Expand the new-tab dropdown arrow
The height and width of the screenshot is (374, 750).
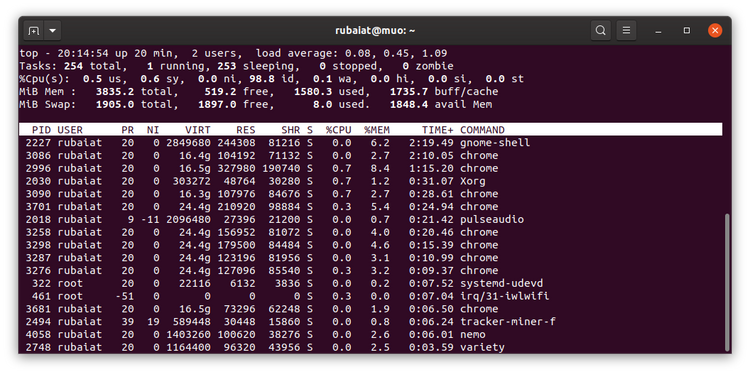click(x=53, y=31)
